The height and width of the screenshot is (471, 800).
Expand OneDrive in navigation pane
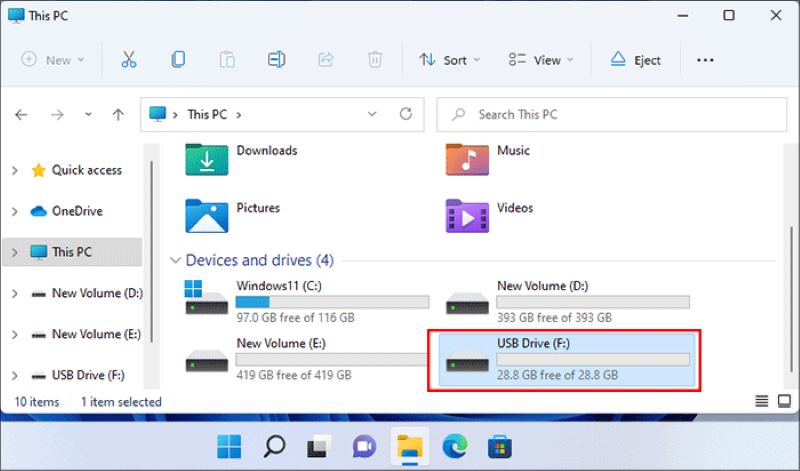click(15, 211)
